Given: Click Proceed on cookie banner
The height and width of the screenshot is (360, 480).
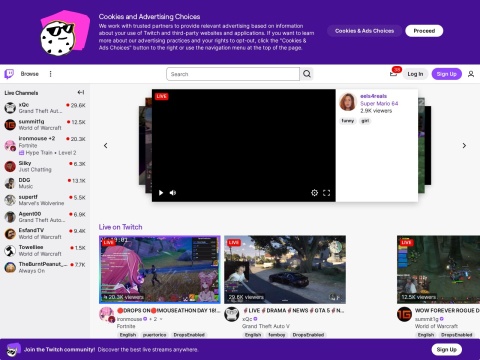Looking at the screenshot, I should [424, 31].
